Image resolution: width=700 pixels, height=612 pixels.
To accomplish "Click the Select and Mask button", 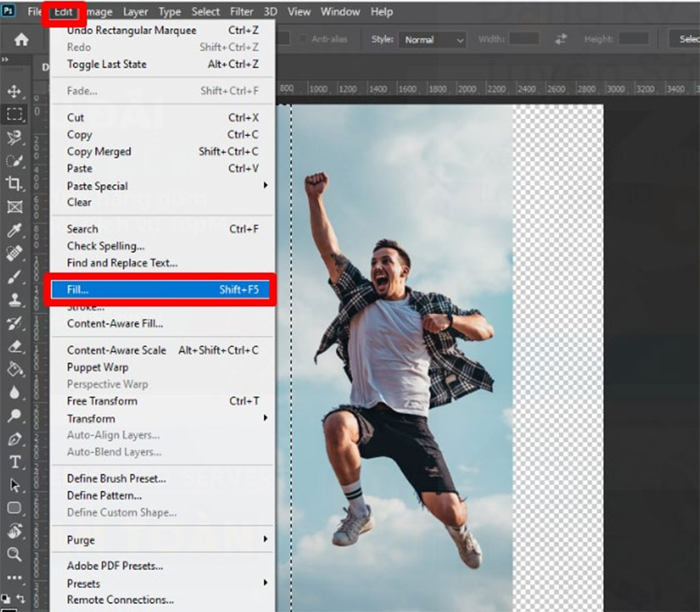I will 684,39.
